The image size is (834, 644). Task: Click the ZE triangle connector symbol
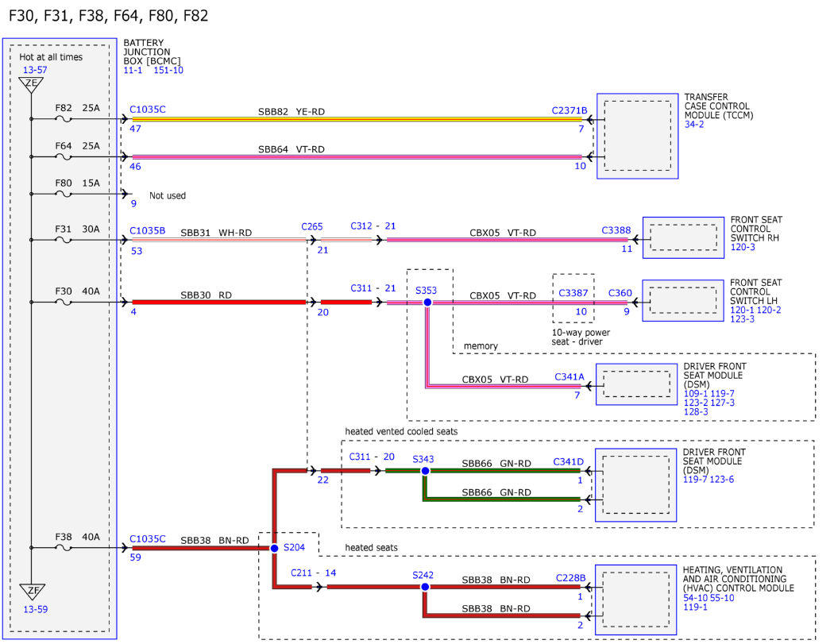31,84
